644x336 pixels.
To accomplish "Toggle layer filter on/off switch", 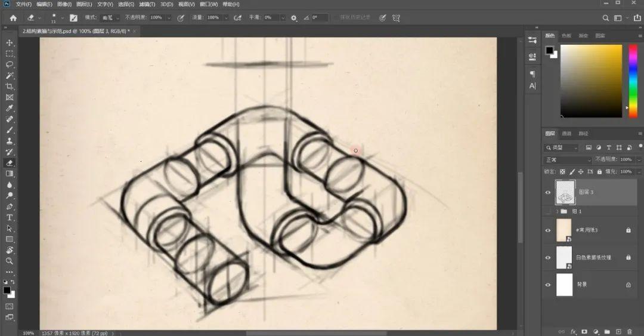I will click(640, 146).
